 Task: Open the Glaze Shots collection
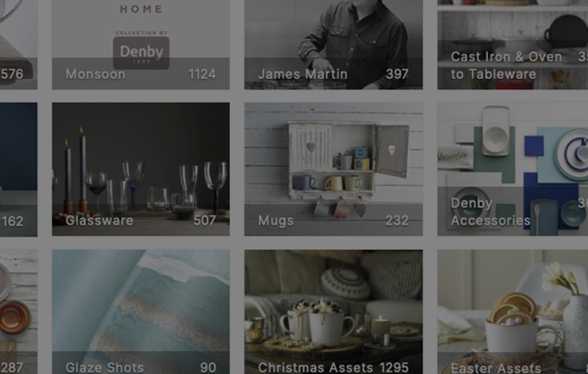coord(141,312)
